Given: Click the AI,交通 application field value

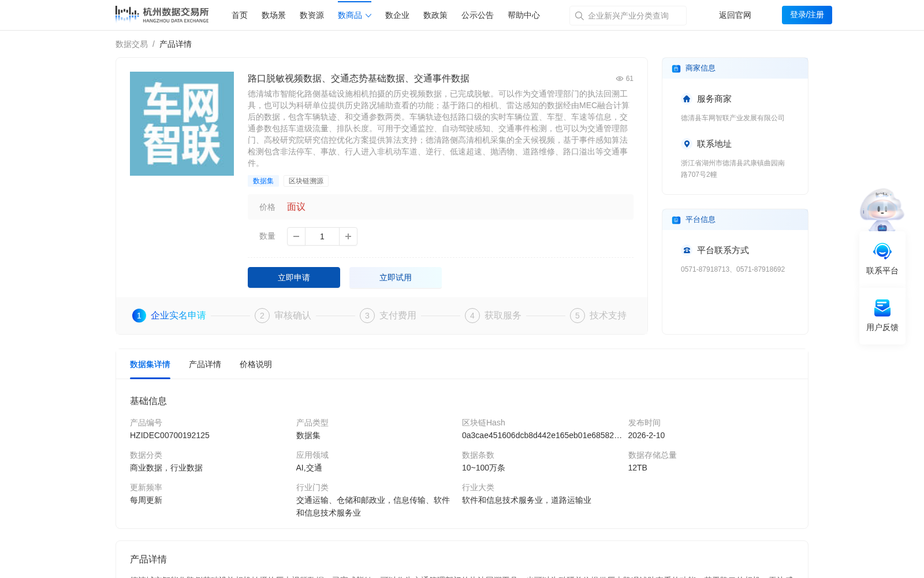Looking at the screenshot, I should point(309,468).
